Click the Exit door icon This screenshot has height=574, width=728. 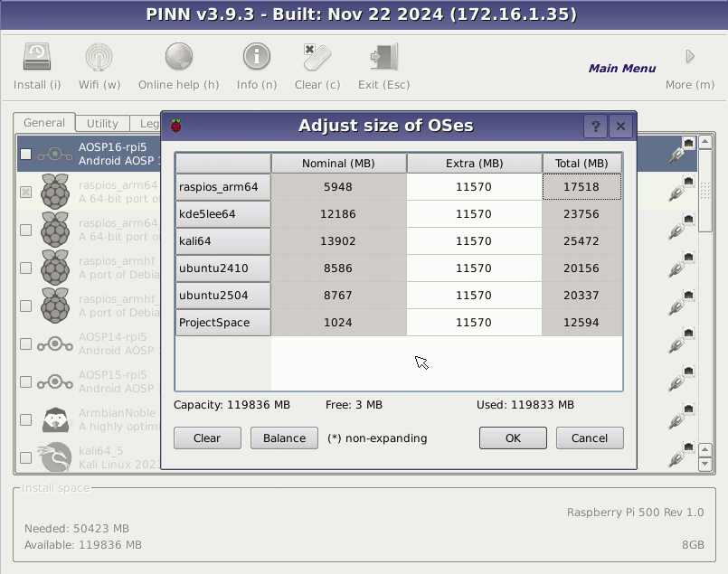tap(383, 58)
